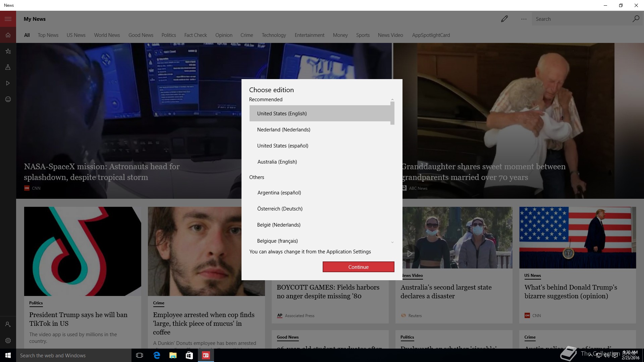Open the Money tab
This screenshot has height=362, width=644.
tap(340, 35)
